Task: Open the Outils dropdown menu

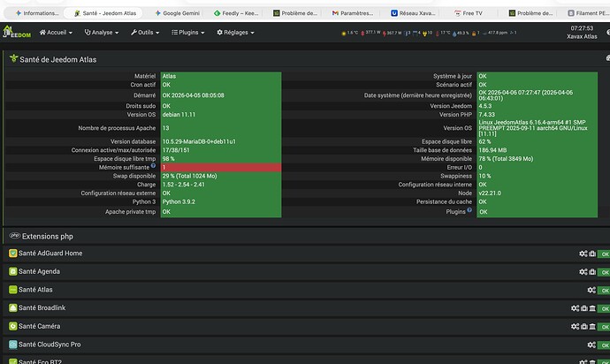Action: point(145,33)
